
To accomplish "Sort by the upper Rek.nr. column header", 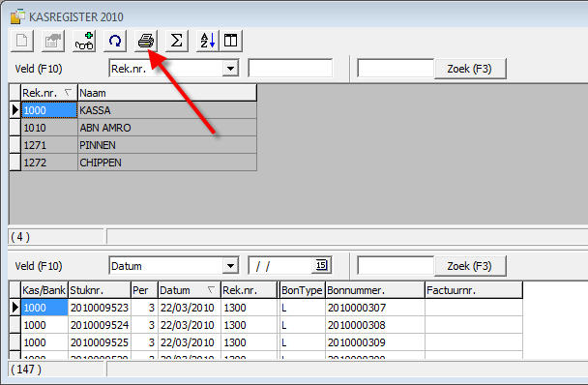I will (x=49, y=93).
